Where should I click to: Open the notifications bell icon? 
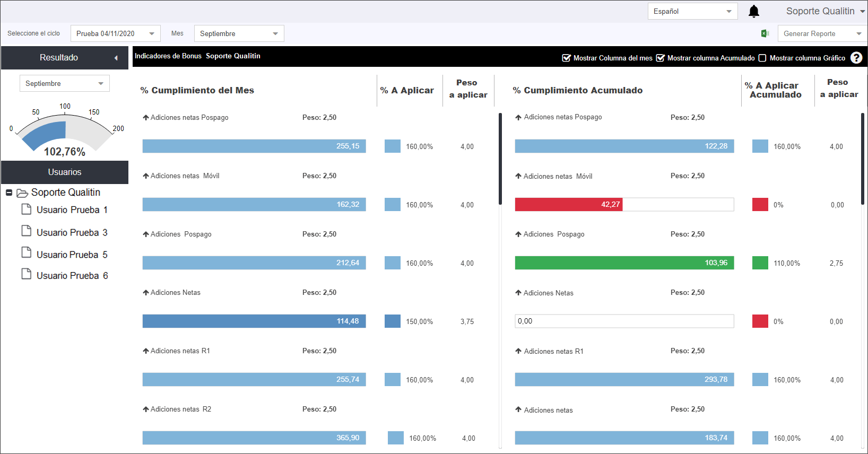coord(753,11)
